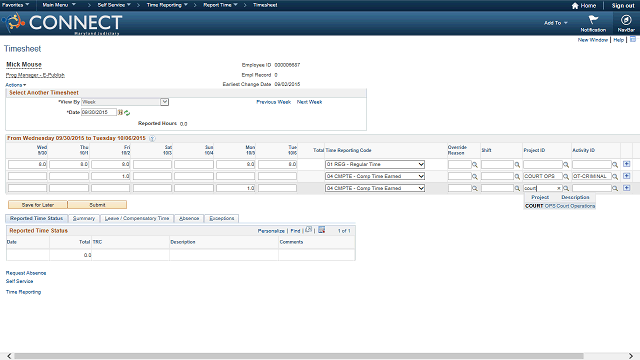Screen dimensions: 640x360
Task: Click the green refresh icon beside Date
Action: pos(127,113)
